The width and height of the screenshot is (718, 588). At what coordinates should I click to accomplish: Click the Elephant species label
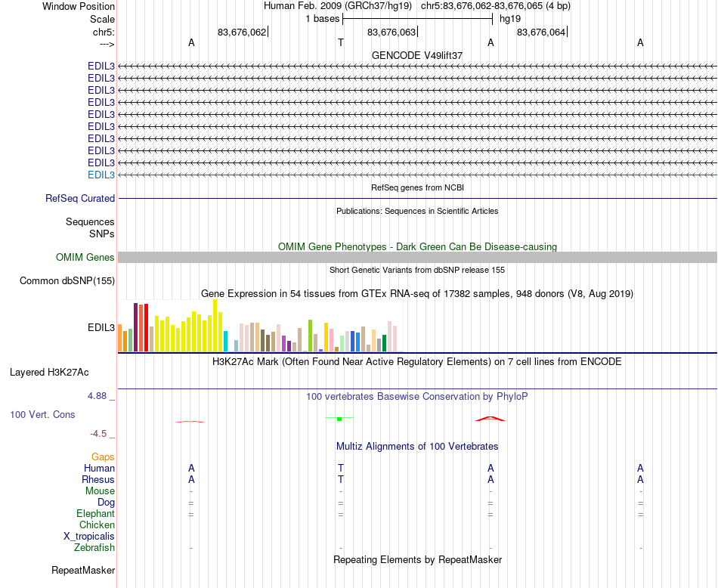click(x=96, y=514)
